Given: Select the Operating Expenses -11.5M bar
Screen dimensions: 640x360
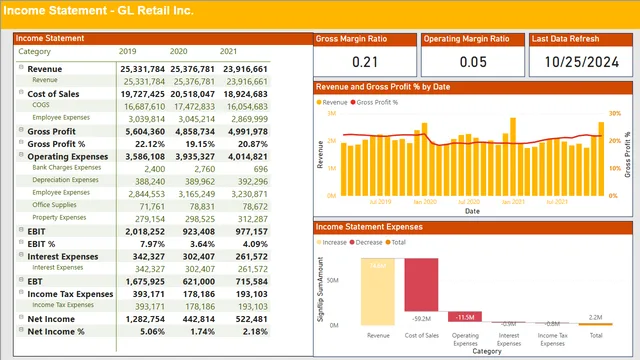Looking at the screenshot, I should 465,317.
